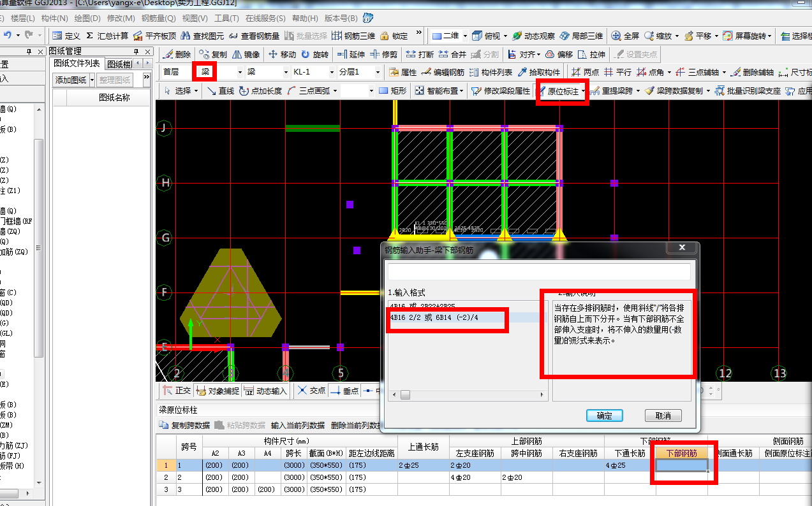Select the 直线 line drawing tool
Viewport: 812px width, 506px height.
click(x=221, y=90)
